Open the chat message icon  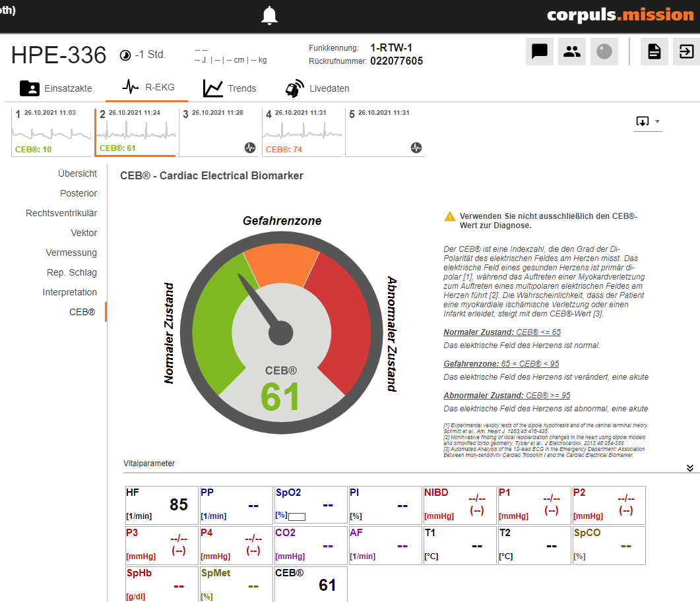click(x=539, y=51)
